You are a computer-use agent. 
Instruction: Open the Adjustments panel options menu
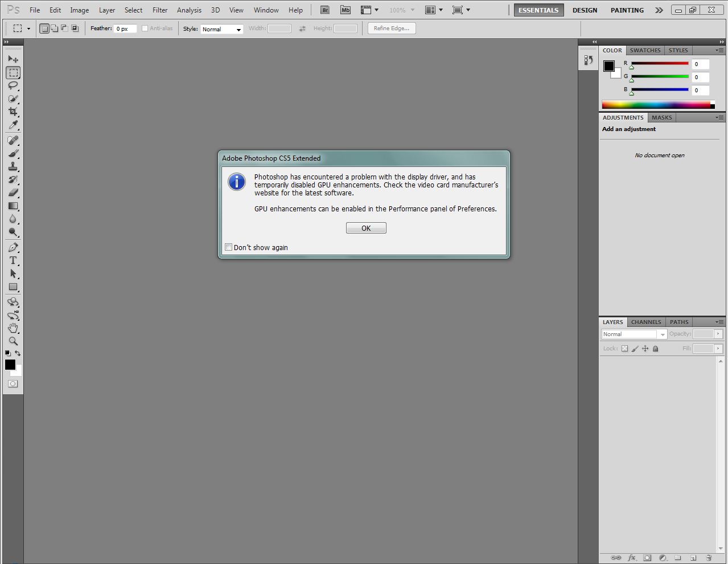pyautogui.click(x=719, y=117)
